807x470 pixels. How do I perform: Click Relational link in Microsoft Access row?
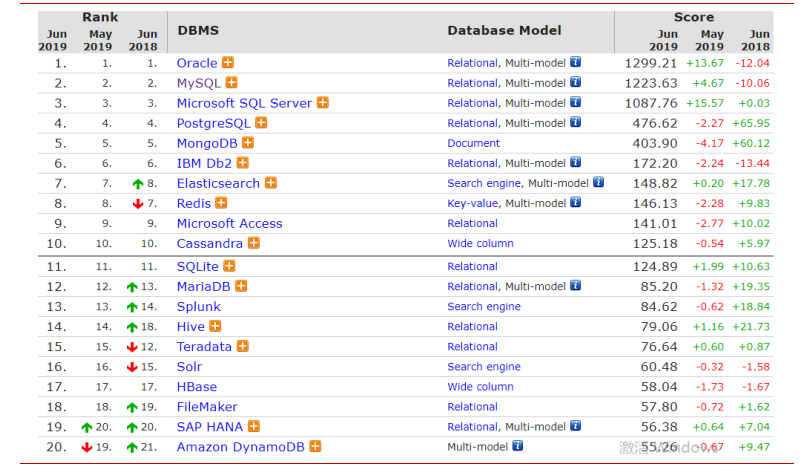pos(472,224)
